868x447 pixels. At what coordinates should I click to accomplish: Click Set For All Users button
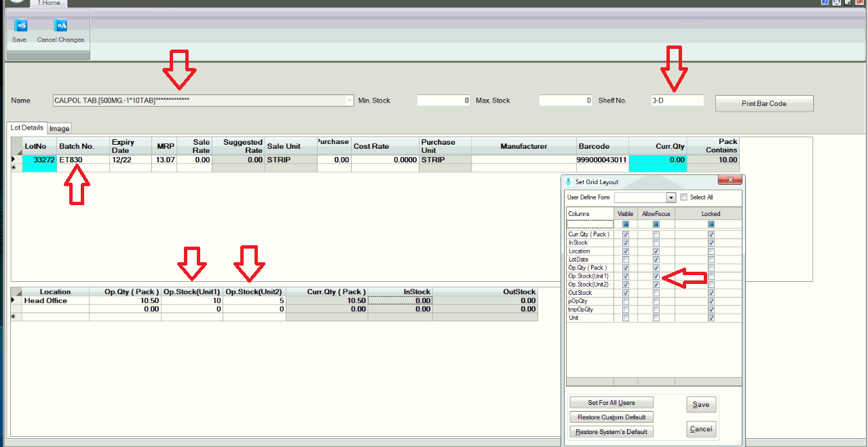(611, 403)
